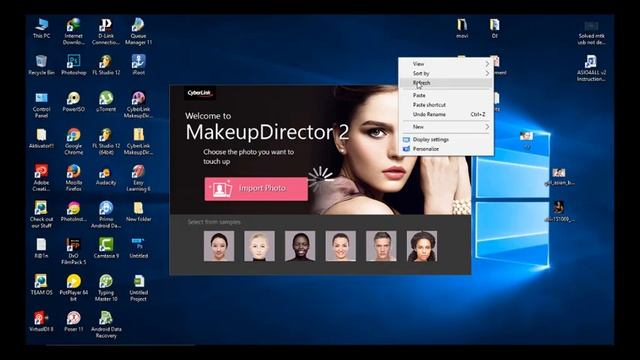Select the PhotoInstrument desktop icon
The height and width of the screenshot is (360, 640).
[x=73, y=212]
